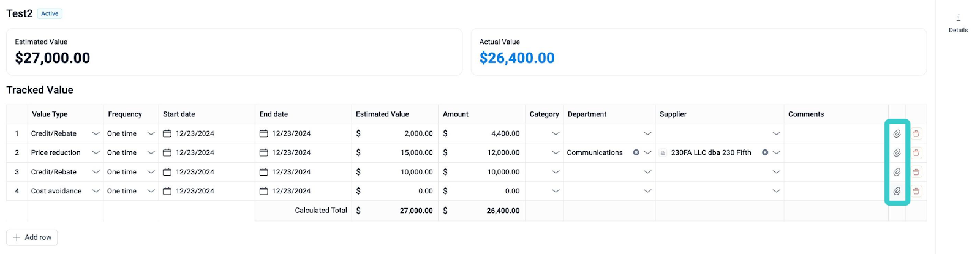Viewport: 980px width, 254px height.
Task: Edit Estimated Value in row 4
Action: tap(398, 191)
